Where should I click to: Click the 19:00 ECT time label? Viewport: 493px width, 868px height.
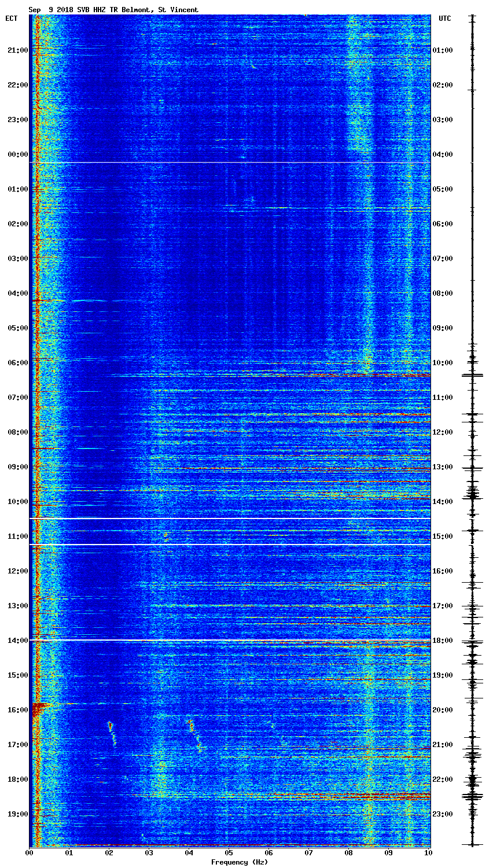click(x=17, y=814)
